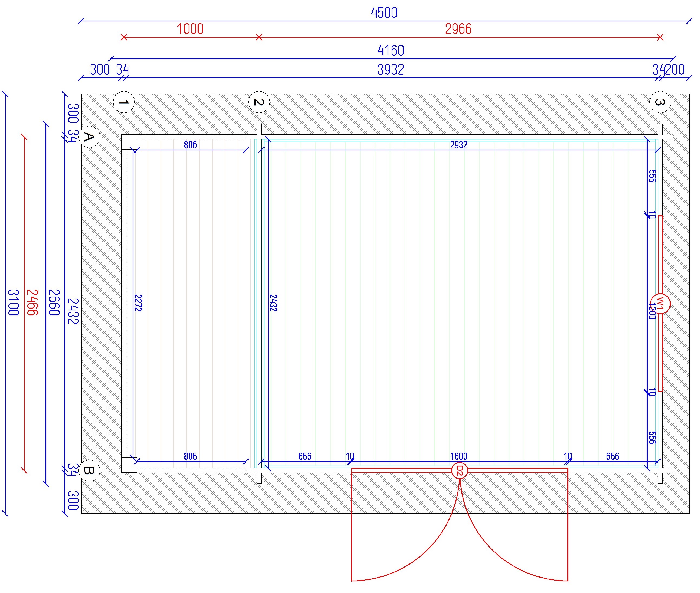
Task: Select the red 1000 dimension text
Action: click(190, 29)
